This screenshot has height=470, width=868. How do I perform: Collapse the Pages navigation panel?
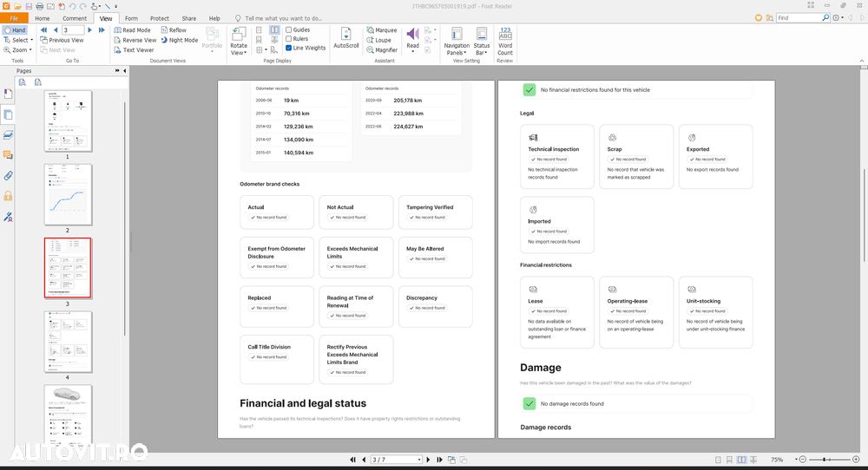(x=124, y=71)
